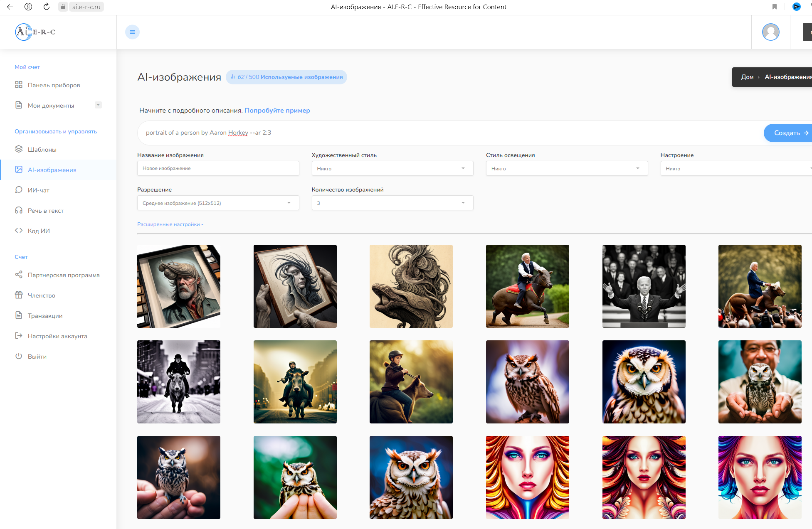Select Транзакции in the sidebar menu
This screenshot has width=812, height=529.
(x=45, y=316)
